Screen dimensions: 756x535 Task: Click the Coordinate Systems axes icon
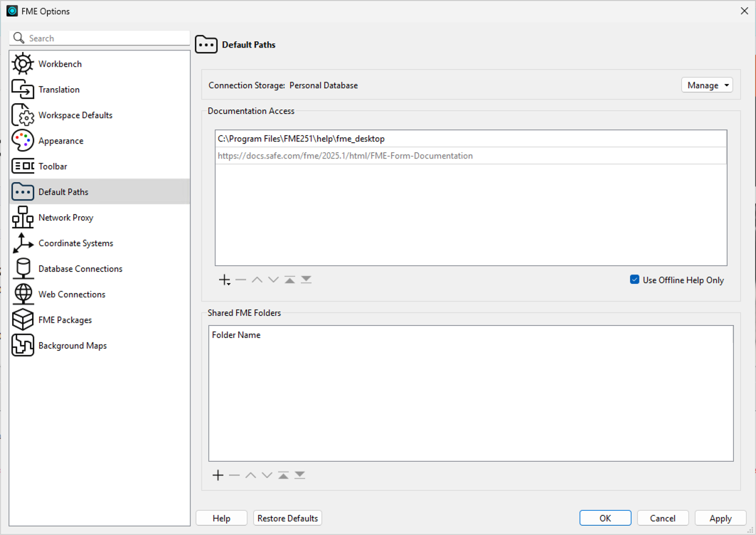coord(23,243)
